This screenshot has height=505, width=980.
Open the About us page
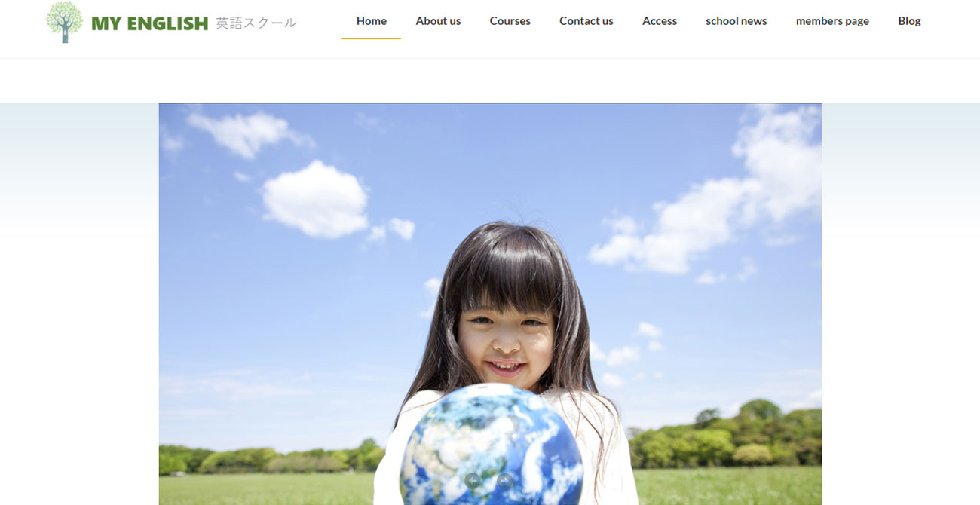coord(438,20)
